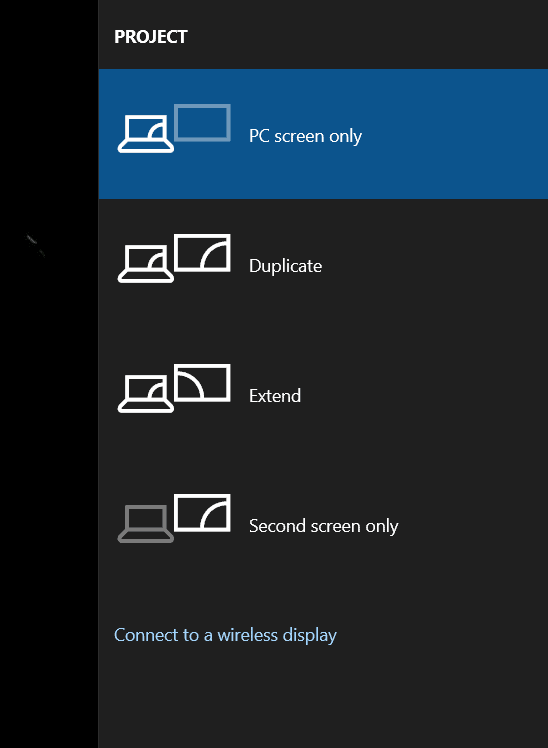This screenshot has width=548, height=748.
Task: Click the laptop icon in the Duplicate option
Action: [x=145, y=264]
